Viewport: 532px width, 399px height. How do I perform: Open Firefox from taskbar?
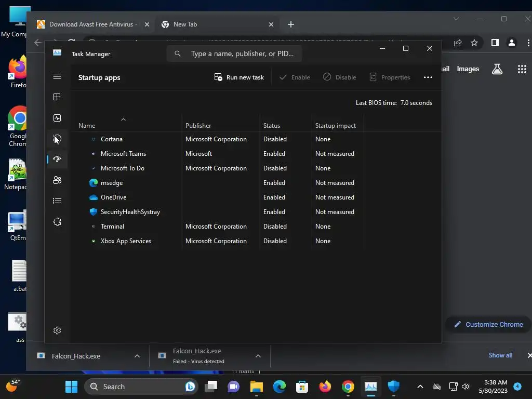tap(325, 387)
